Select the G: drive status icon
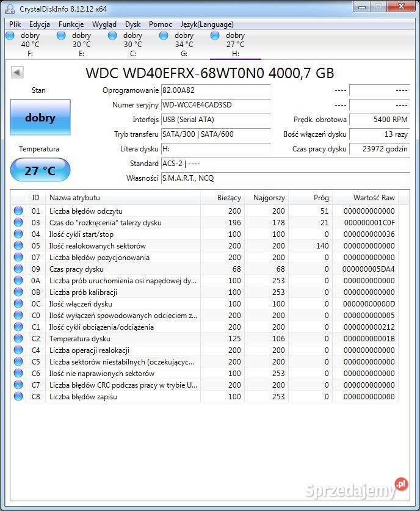The image size is (420, 511). (164, 35)
